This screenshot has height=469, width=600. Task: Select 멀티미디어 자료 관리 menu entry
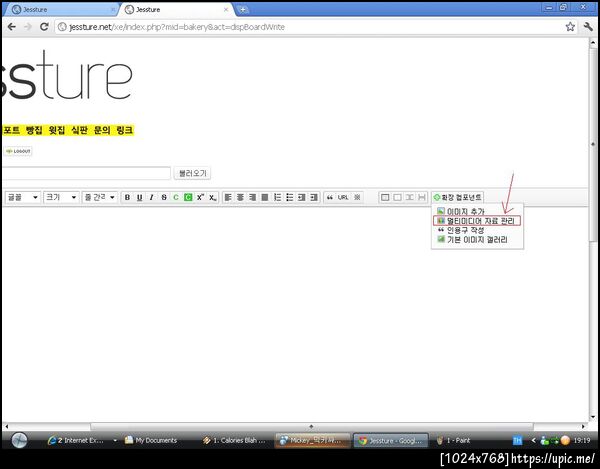coord(476,221)
